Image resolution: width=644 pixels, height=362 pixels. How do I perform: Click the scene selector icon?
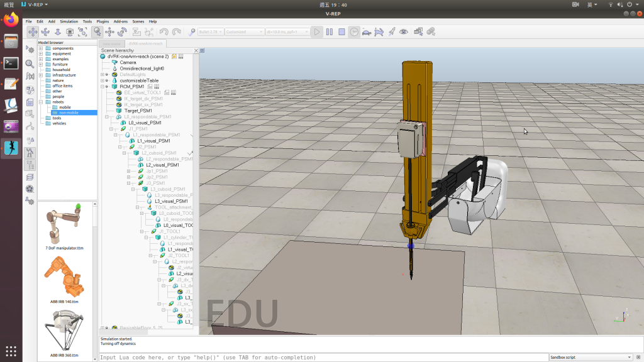pos(431,31)
